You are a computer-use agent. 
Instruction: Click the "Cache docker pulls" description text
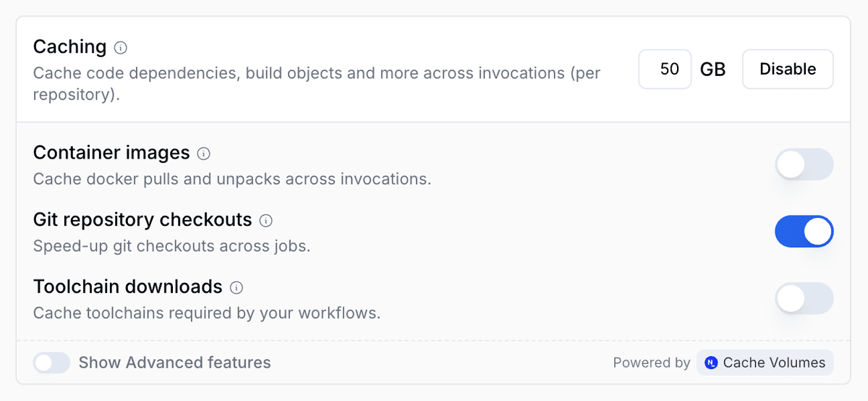[x=231, y=179]
